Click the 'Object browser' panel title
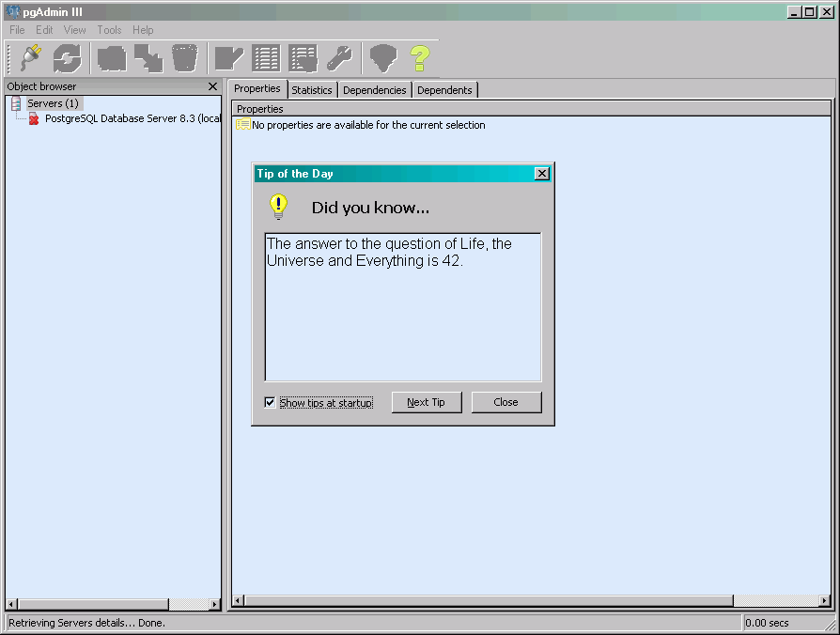The image size is (840, 635). point(41,86)
